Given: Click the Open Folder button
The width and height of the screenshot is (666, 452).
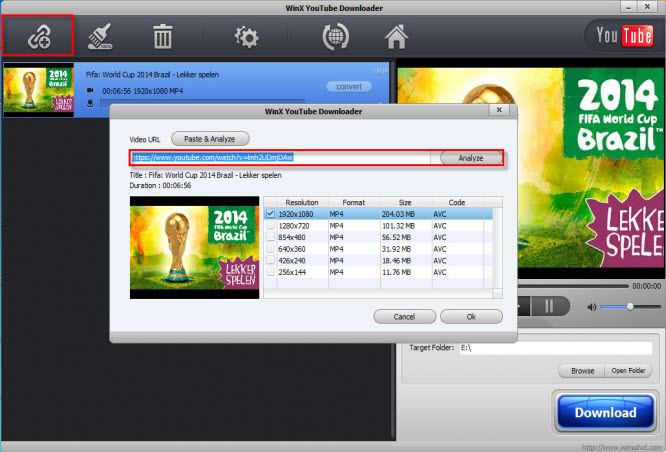Looking at the screenshot, I should coord(628,370).
